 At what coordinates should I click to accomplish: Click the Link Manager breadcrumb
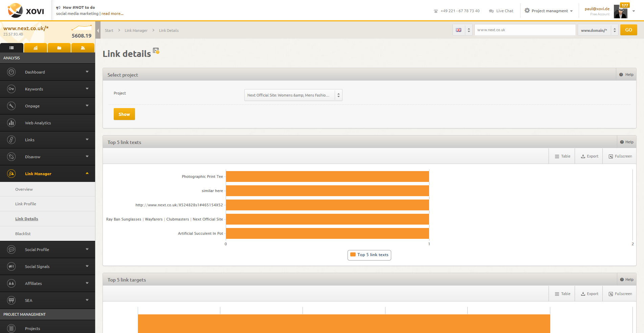point(136,30)
